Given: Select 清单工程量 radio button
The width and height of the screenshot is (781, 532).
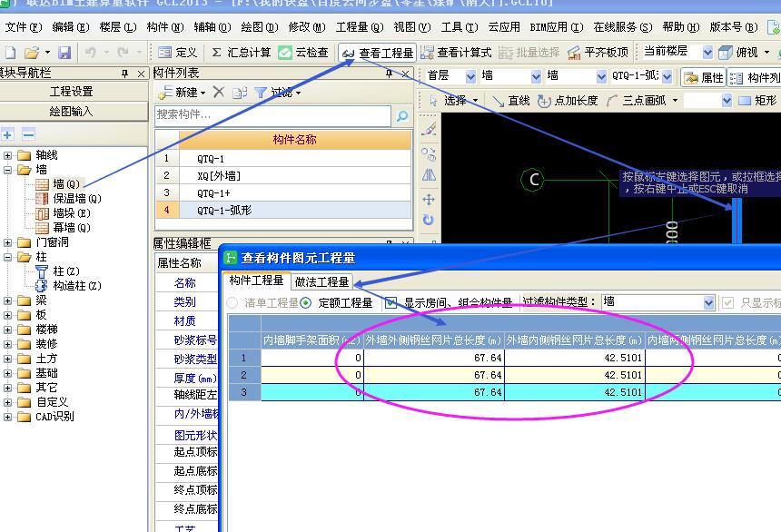Looking at the screenshot, I should pyautogui.click(x=232, y=302).
